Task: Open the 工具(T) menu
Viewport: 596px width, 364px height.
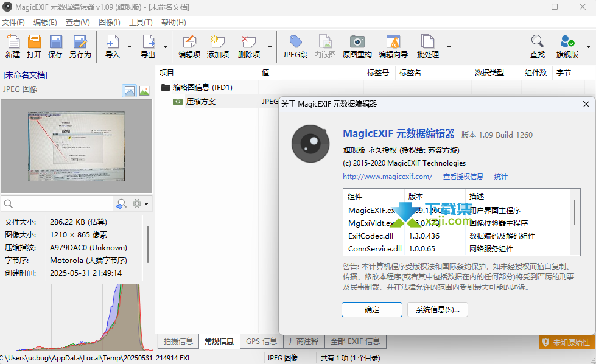Action: pos(141,23)
